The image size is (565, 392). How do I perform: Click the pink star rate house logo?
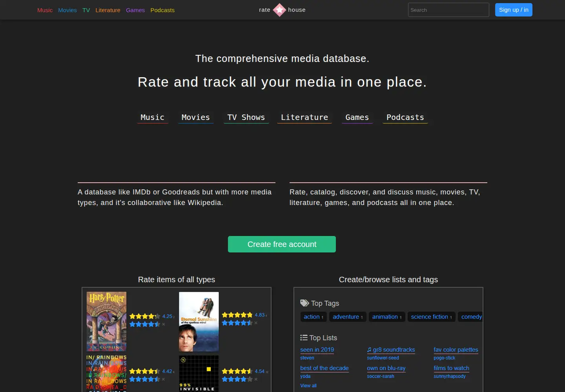coord(279,10)
